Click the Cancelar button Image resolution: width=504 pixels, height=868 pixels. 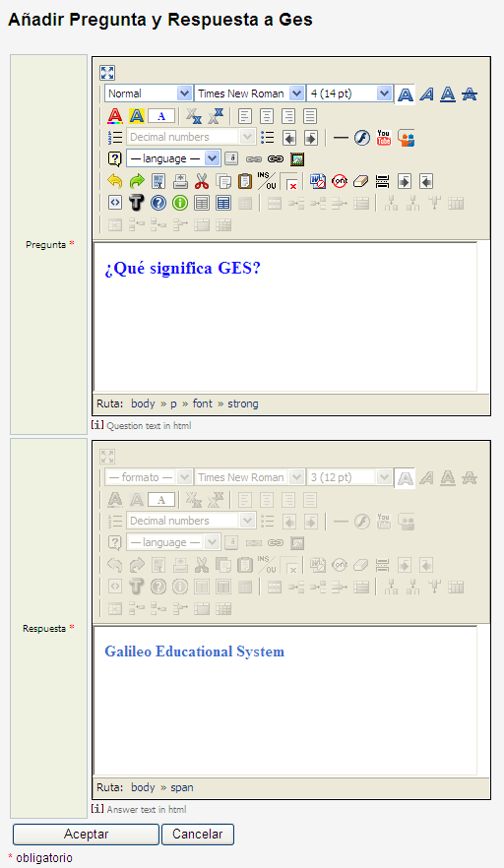198,835
